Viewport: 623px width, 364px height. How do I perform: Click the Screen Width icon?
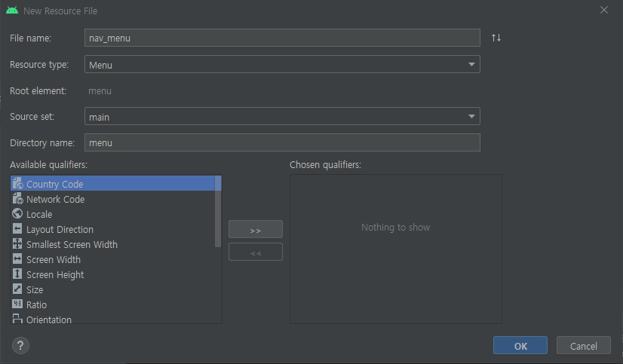[17, 258]
